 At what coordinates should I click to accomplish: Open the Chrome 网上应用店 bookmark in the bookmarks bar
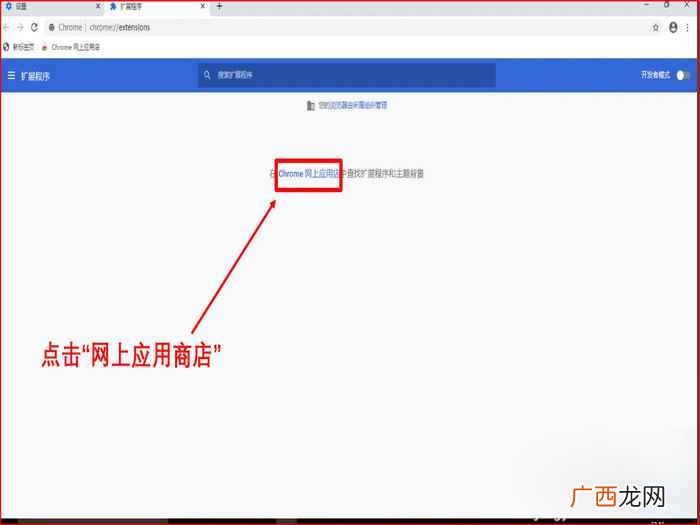coord(71,47)
